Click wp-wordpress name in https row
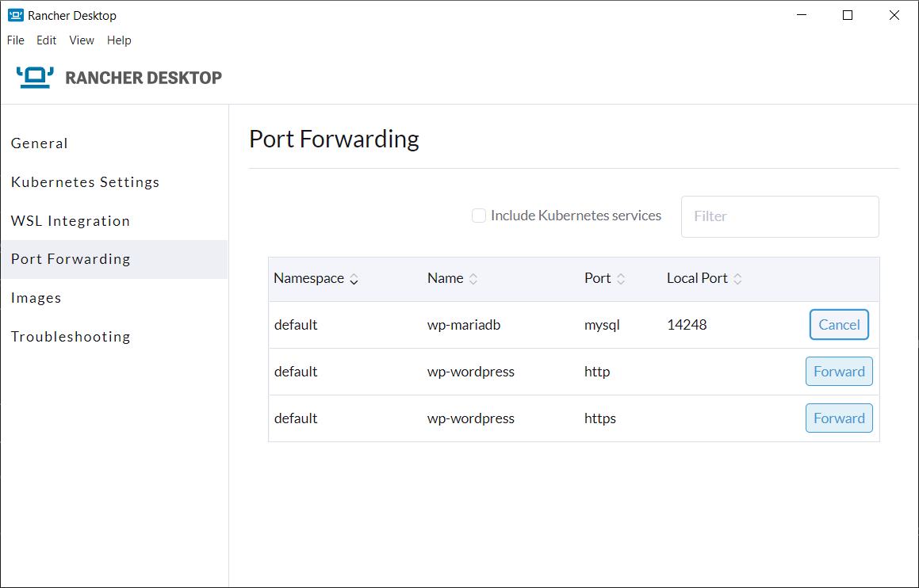The width and height of the screenshot is (919, 588). pyautogui.click(x=471, y=418)
